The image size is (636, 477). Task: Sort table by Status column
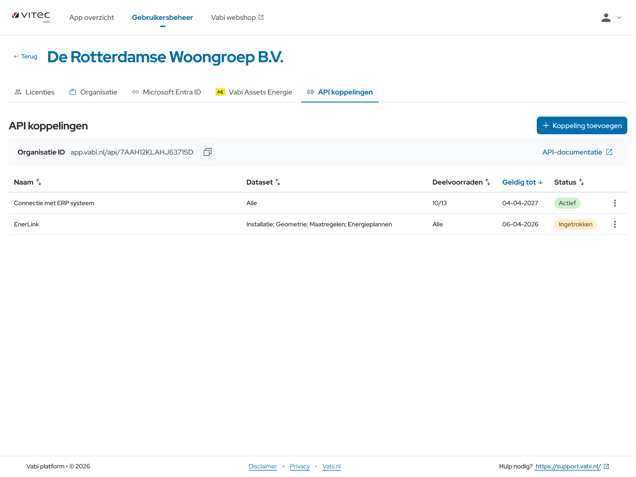(569, 182)
